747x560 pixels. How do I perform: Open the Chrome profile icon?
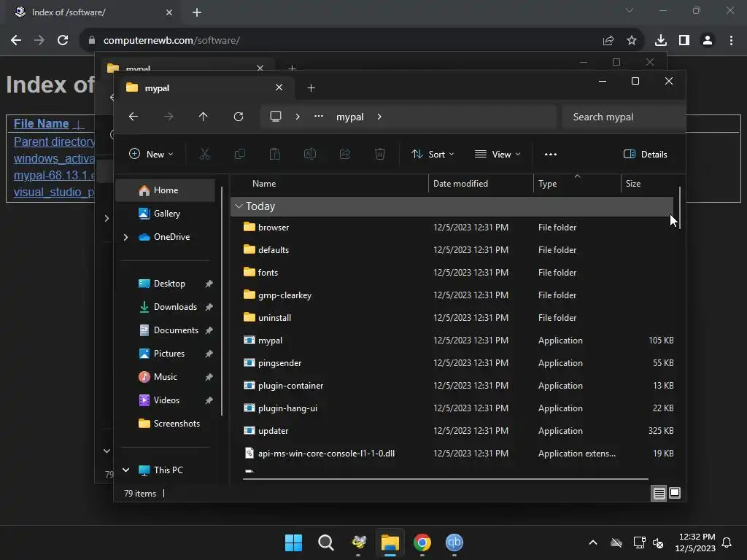tap(708, 41)
